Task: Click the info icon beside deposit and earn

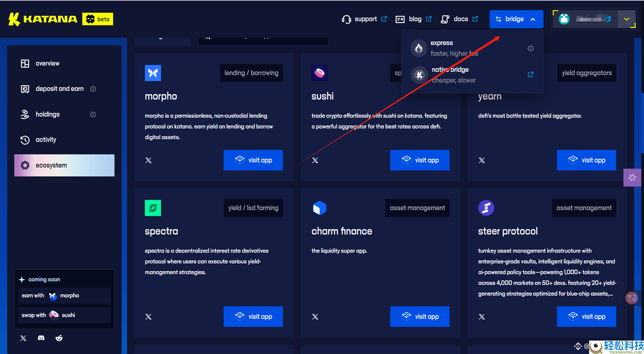Action: tap(93, 89)
